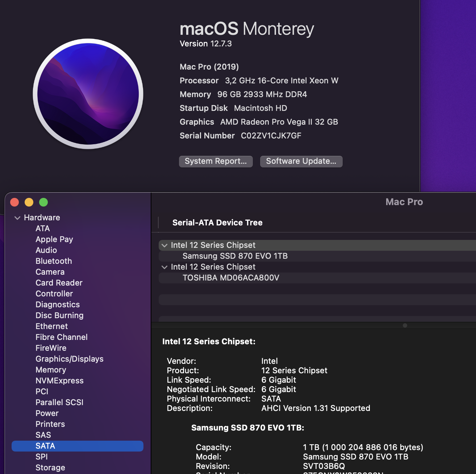
Task: Select Controller in the sidebar
Action: pyautogui.click(x=54, y=294)
